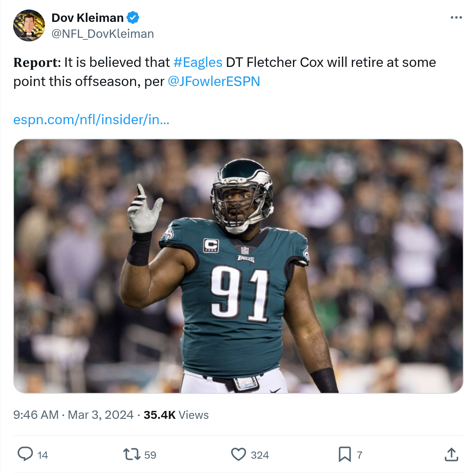Open the @NFL_DovKleiman handle

click(103, 34)
